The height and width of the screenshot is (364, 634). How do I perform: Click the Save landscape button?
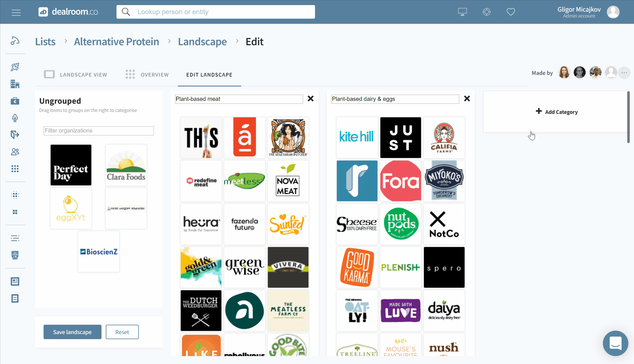coord(72,332)
